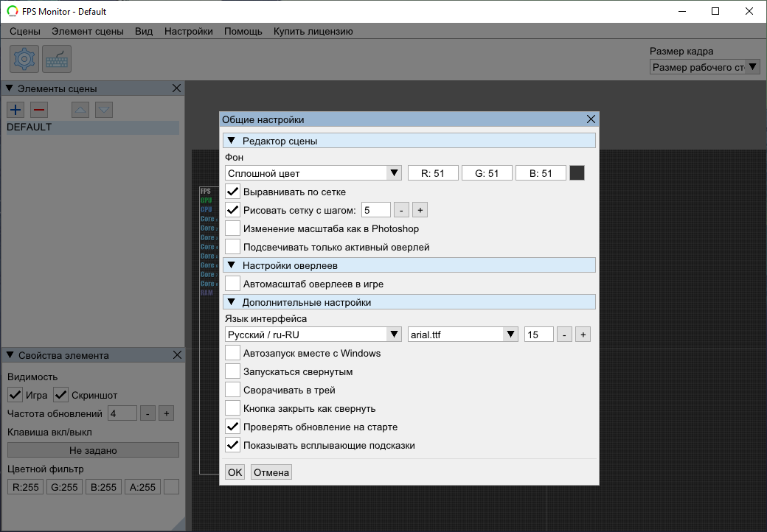
Task: Open the Элемент сцены menu
Action: point(88,31)
